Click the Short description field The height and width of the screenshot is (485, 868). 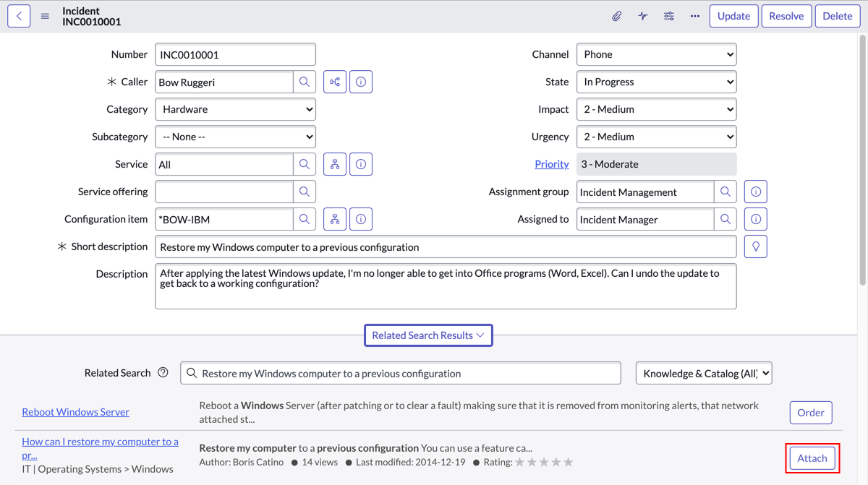tap(446, 246)
